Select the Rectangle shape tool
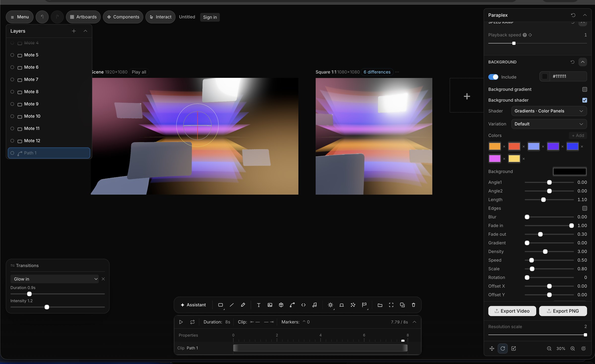Screen dimensions: 595x364 click(x=220, y=305)
